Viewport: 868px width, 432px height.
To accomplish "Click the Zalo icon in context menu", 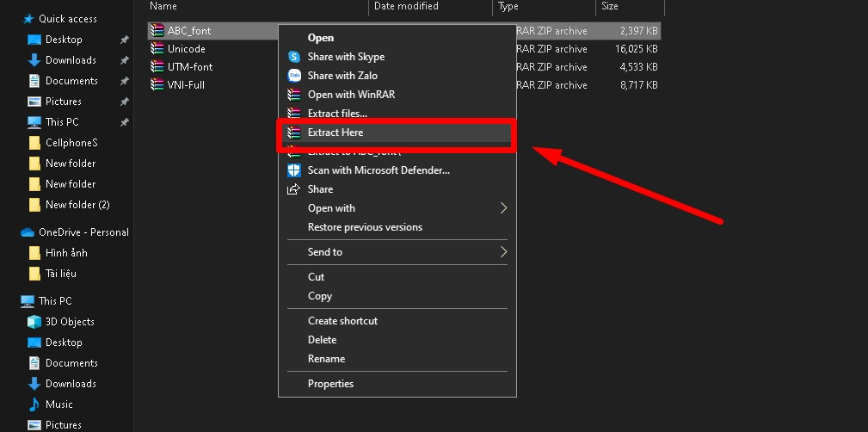I will tap(294, 76).
